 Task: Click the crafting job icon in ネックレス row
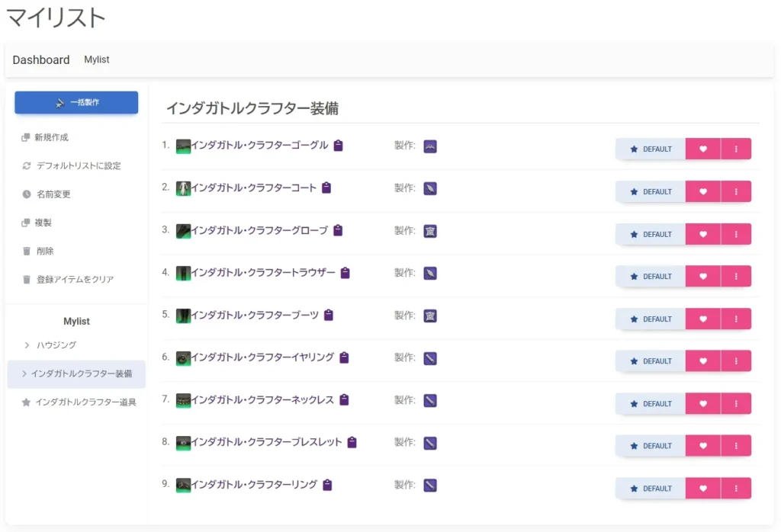pos(430,401)
